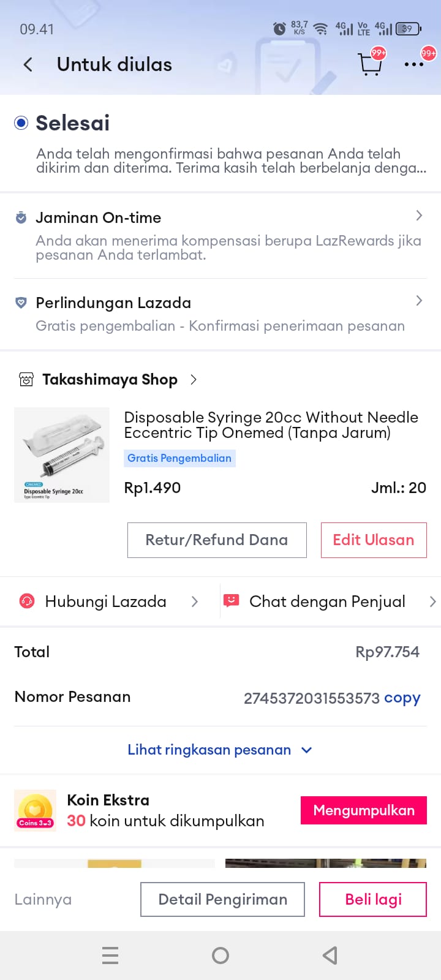This screenshot has width=441, height=980.
Task: Tap the Mengumpulkan coins button
Action: pyautogui.click(x=364, y=810)
